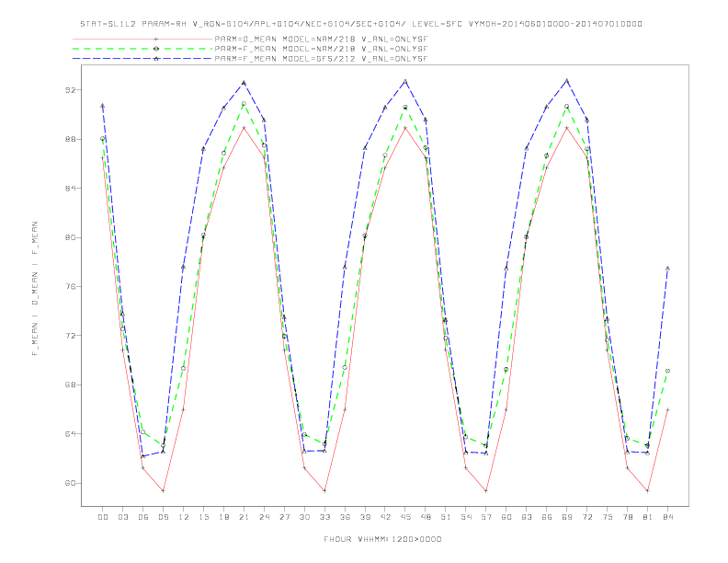Click y-axis tick value 76
728x563 pixels.
tap(70, 287)
